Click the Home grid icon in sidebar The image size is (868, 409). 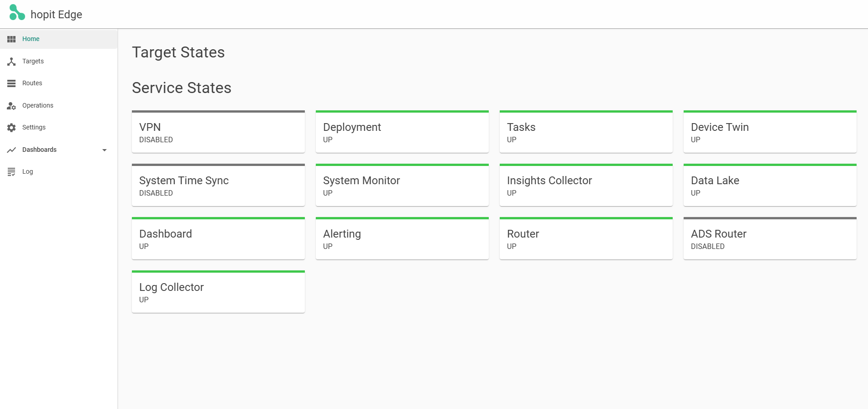click(x=11, y=39)
